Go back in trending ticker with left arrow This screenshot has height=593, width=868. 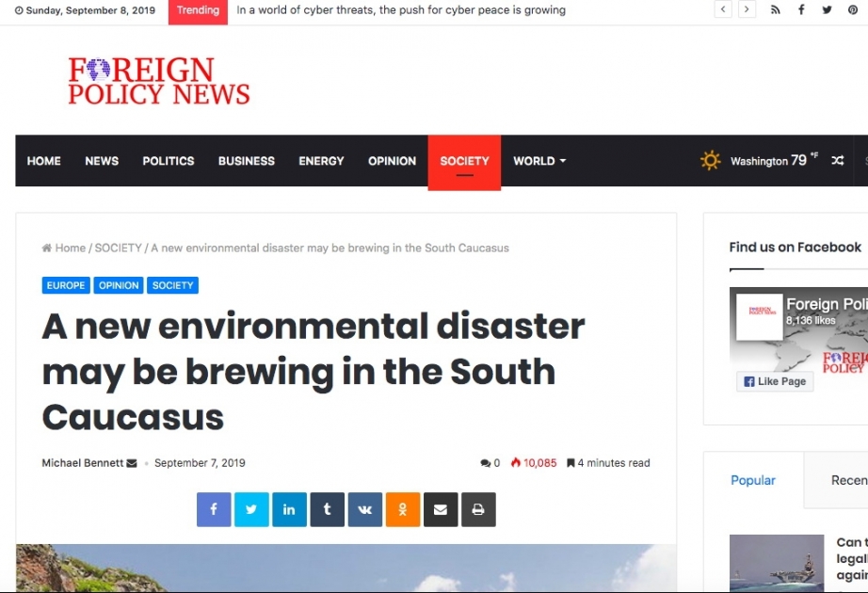722,9
